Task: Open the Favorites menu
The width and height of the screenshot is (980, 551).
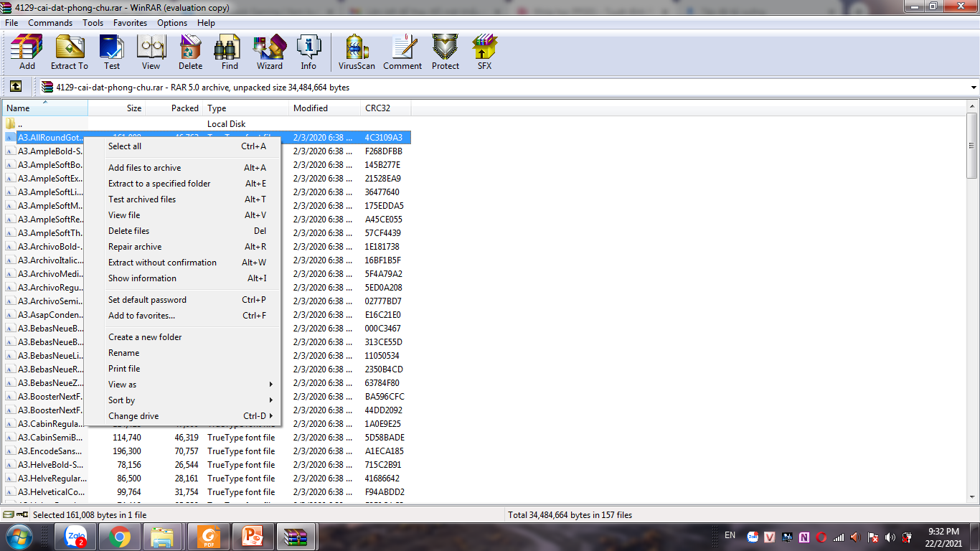Action: (x=130, y=23)
